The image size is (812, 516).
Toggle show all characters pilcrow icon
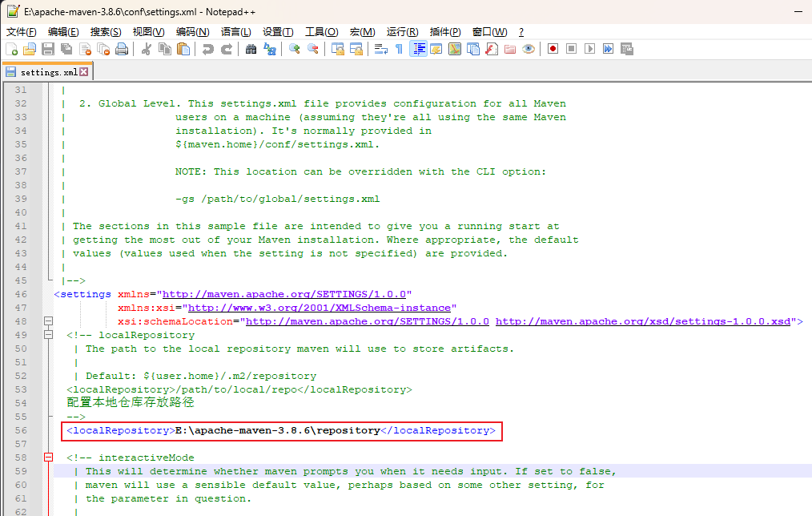(399, 49)
